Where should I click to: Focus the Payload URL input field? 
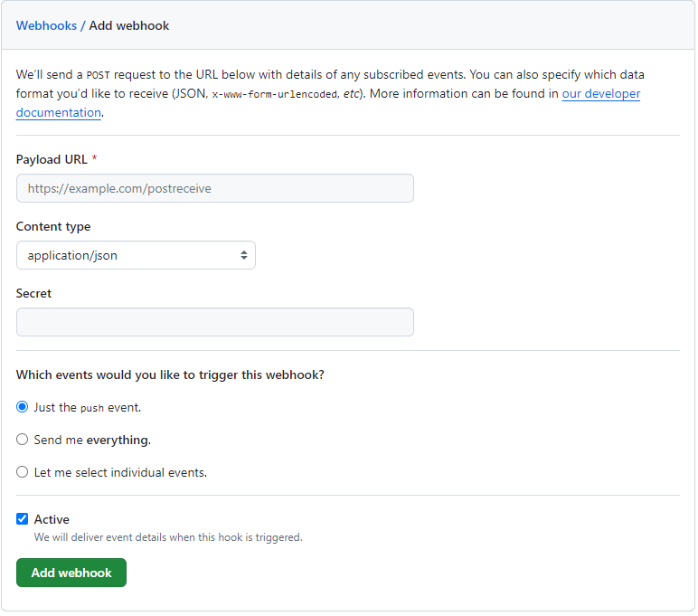click(215, 188)
